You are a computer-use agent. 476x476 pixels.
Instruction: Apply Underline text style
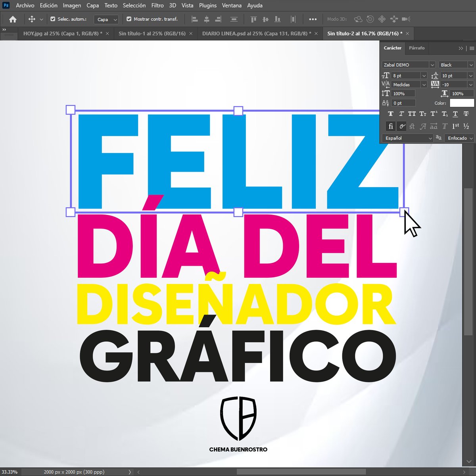tap(455, 114)
